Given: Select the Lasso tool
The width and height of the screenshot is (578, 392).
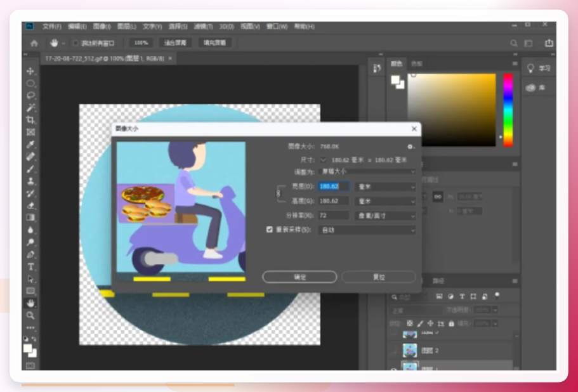Looking at the screenshot, I should [x=30, y=95].
